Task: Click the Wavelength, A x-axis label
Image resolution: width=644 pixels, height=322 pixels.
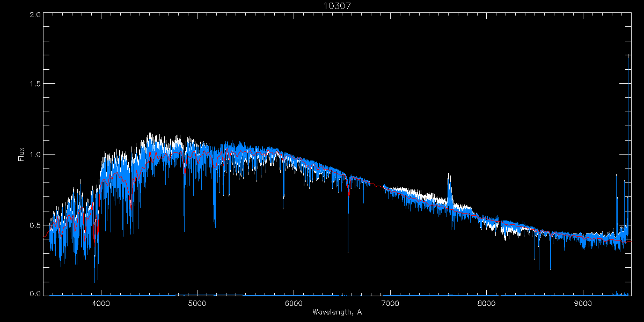Action: coord(337,312)
